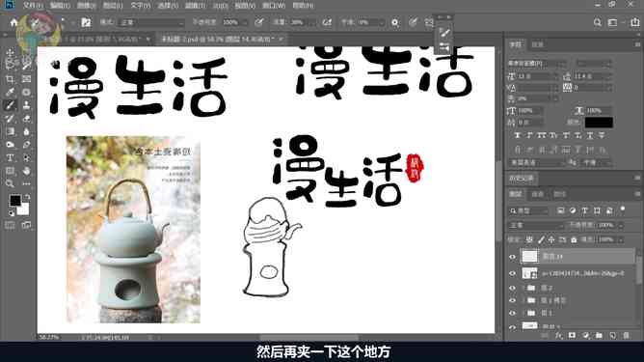Toggle visibility of the top selected layer
644x362 pixels.
[x=512, y=257]
